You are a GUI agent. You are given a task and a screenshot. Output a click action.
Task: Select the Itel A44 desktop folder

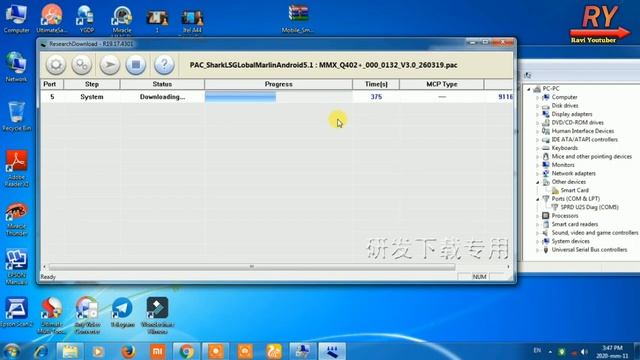[x=192, y=21]
